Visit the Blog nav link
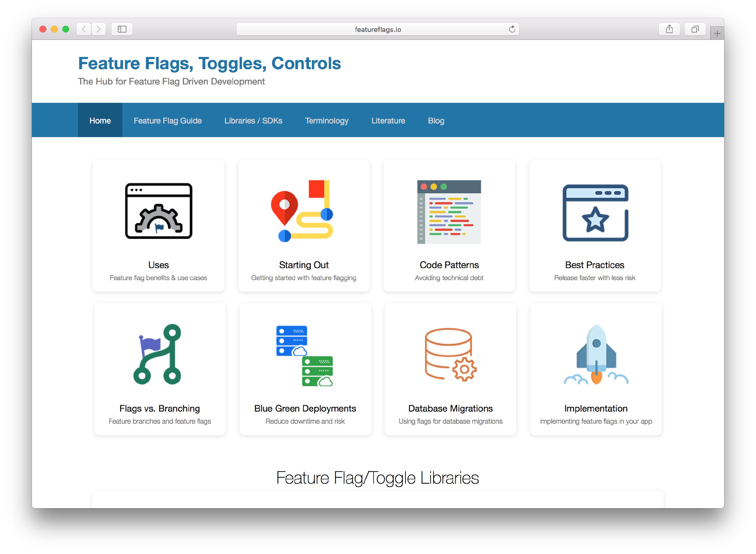Screen dimensions: 756x554 436,120
